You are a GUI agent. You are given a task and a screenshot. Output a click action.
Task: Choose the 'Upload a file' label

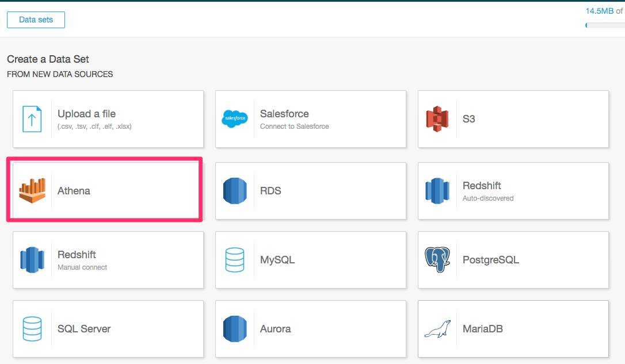(86, 114)
